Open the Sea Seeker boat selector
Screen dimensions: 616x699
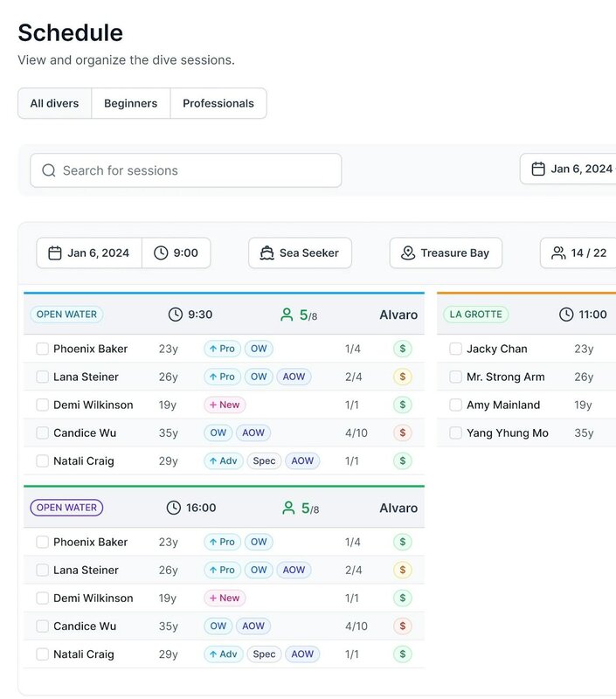click(300, 253)
